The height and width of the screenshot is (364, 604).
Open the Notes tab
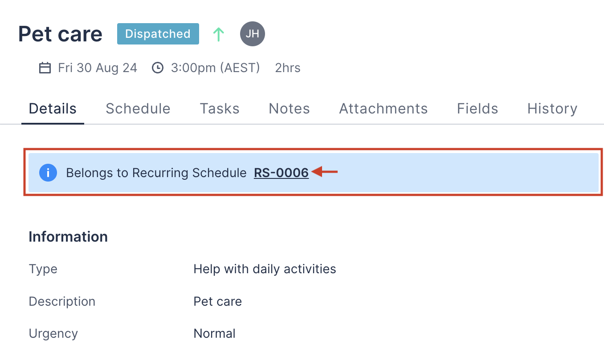coord(289,109)
